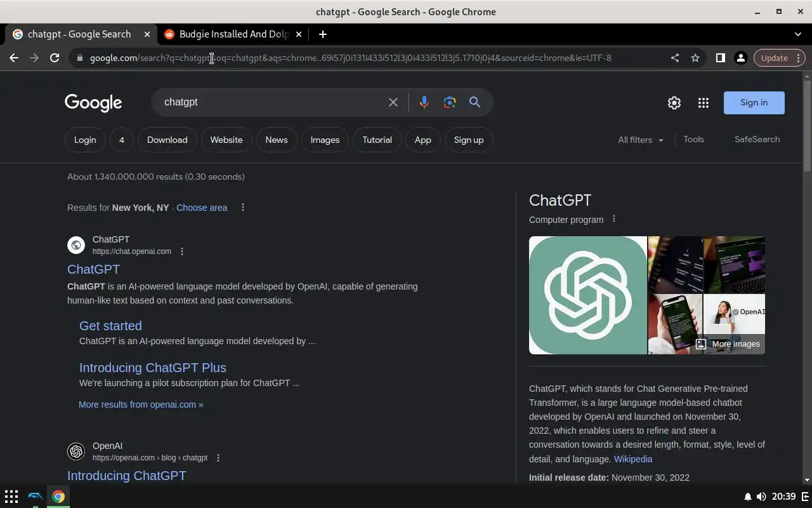
Task: Switch to Images results
Action: [x=325, y=140]
